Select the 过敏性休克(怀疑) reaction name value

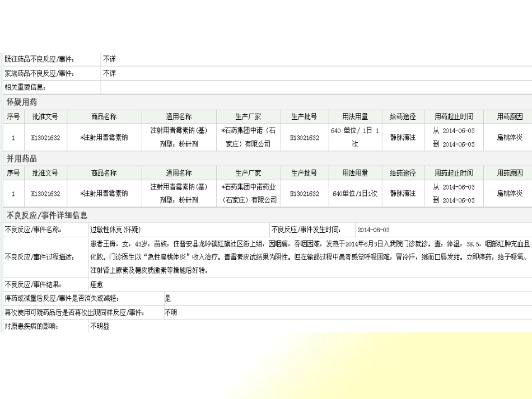tap(115, 230)
